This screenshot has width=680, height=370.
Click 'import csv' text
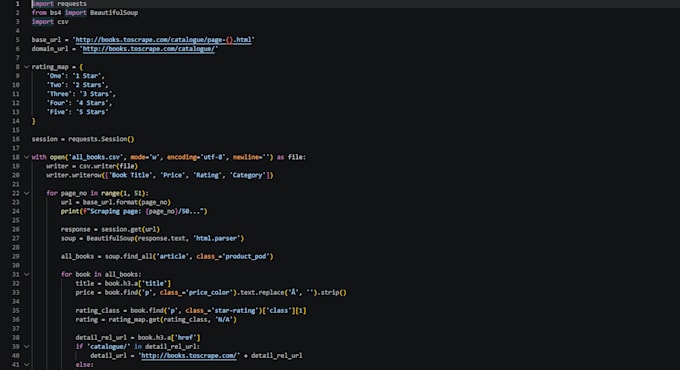(50, 22)
